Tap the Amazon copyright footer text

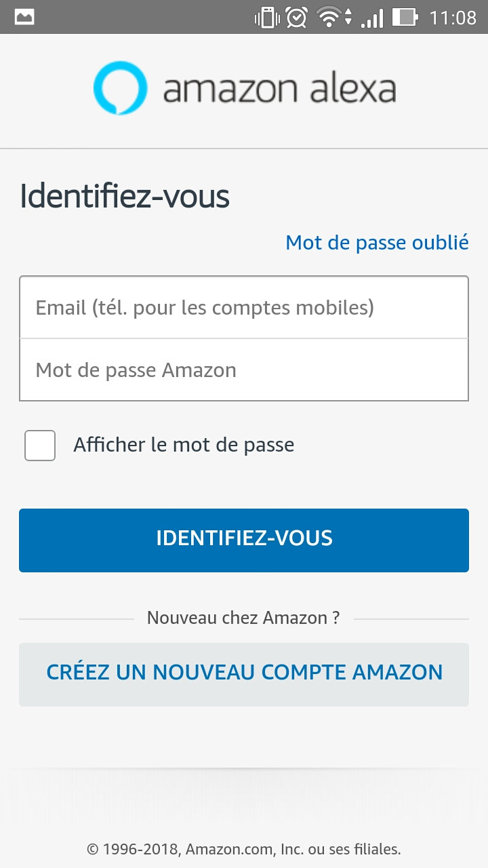[244, 848]
